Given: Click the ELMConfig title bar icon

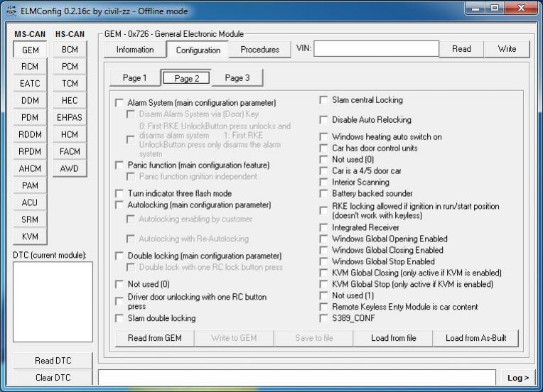Looking at the screenshot, I should tap(10, 11).
